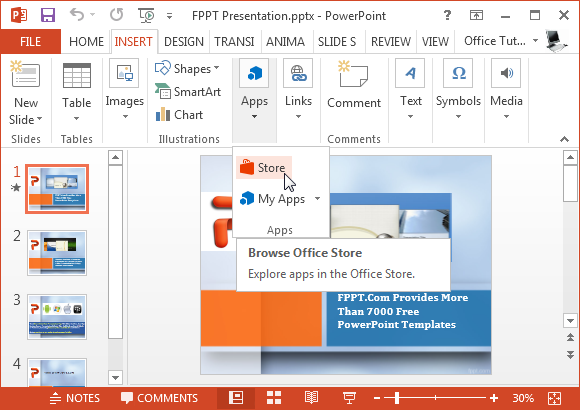580x410 pixels.
Task: Undo the last action
Action: pos(77,15)
